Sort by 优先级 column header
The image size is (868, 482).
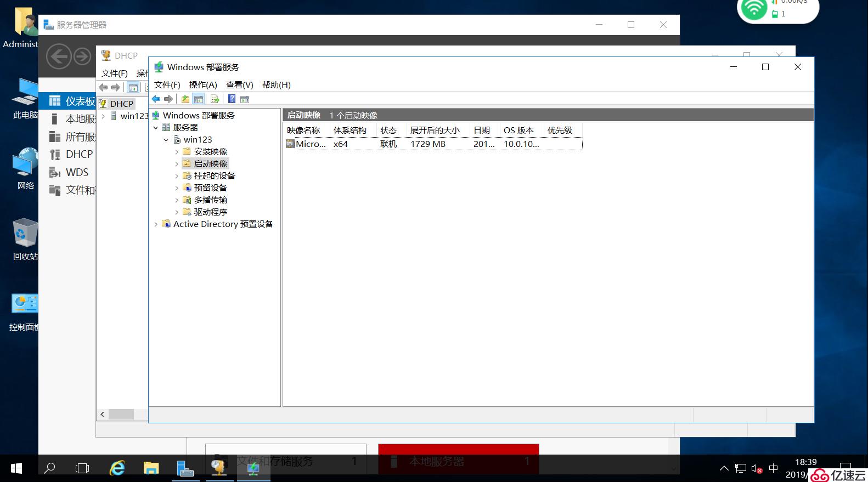tap(563, 131)
